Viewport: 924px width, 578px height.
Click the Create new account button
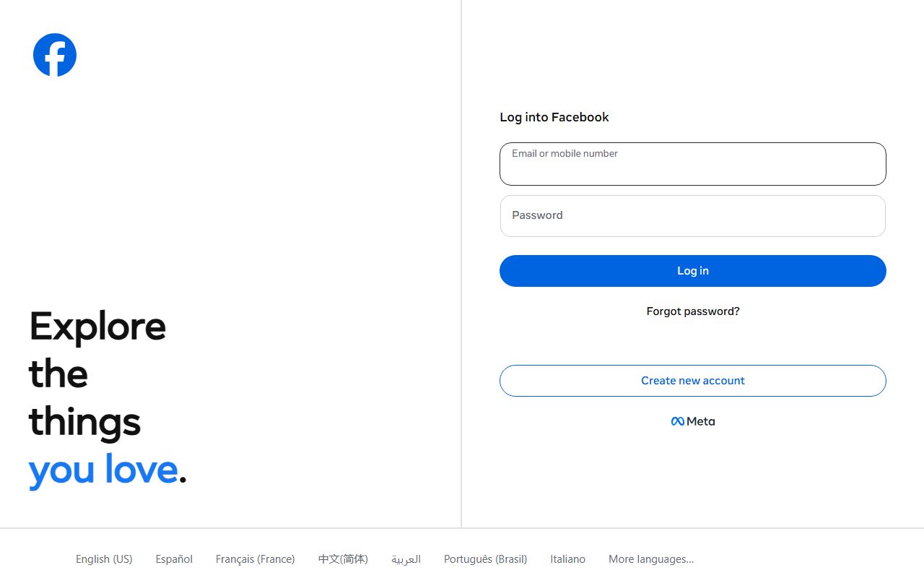pos(692,381)
